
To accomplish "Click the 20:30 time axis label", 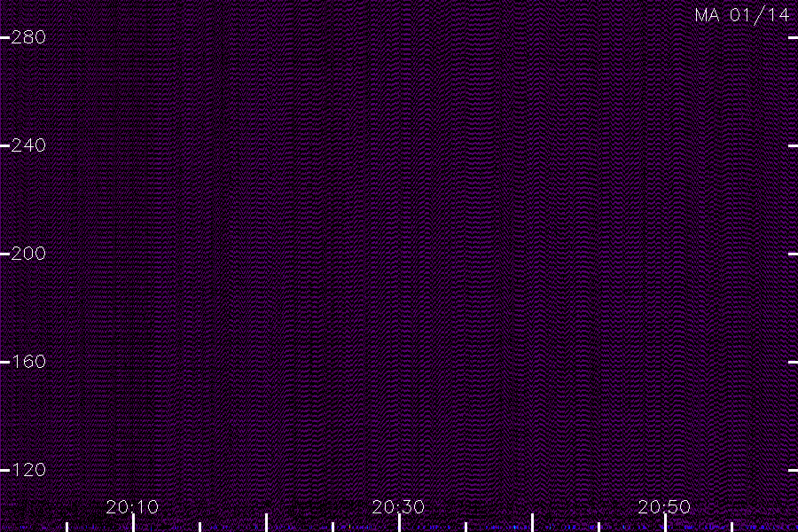I will (x=398, y=506).
